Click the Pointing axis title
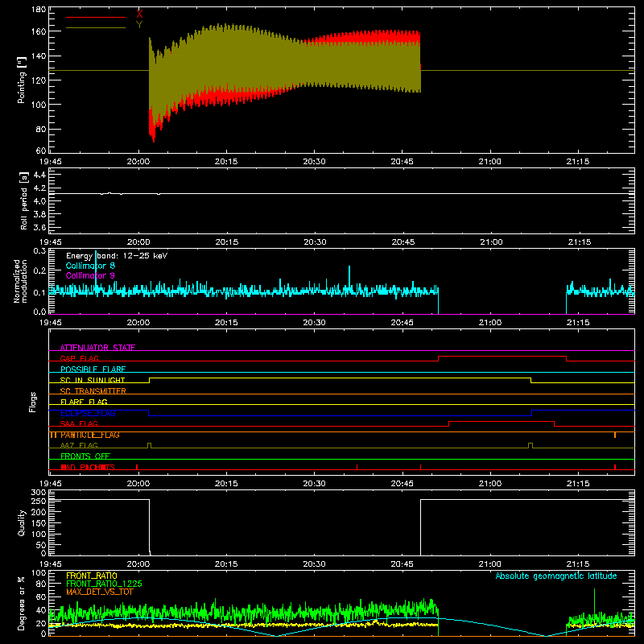 (x=22, y=80)
